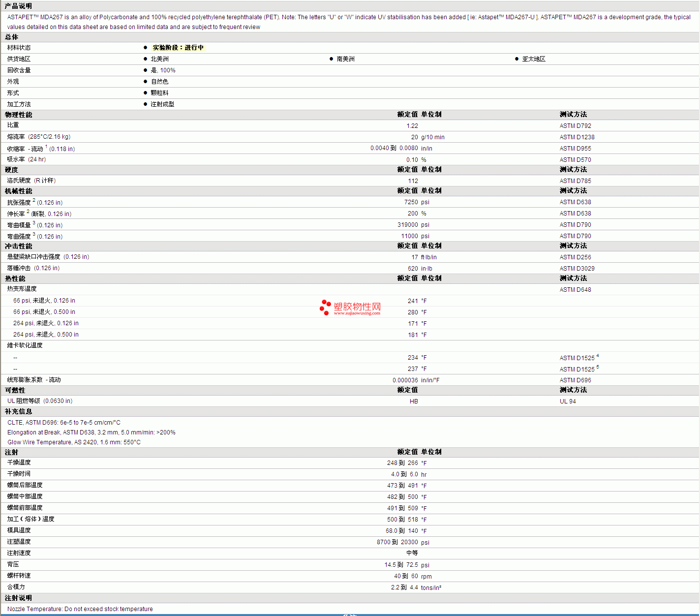Click test method ASTM D792
The width and height of the screenshot is (700, 616).
(576, 126)
